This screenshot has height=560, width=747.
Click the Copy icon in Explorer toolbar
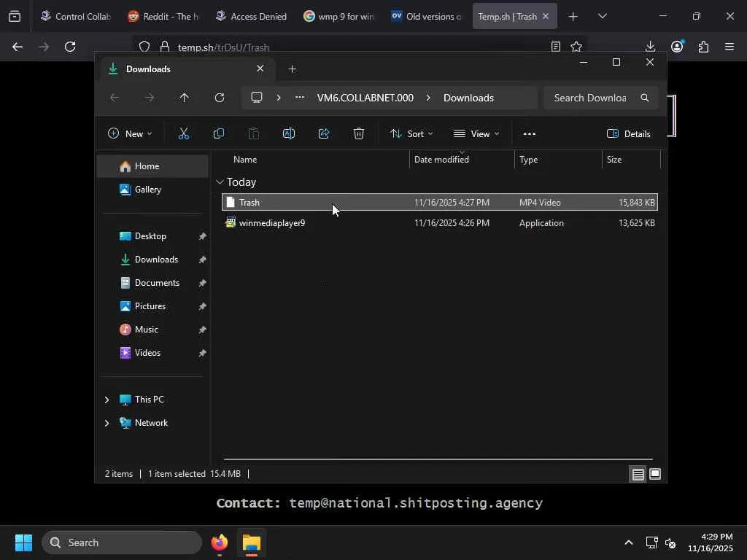(x=219, y=134)
